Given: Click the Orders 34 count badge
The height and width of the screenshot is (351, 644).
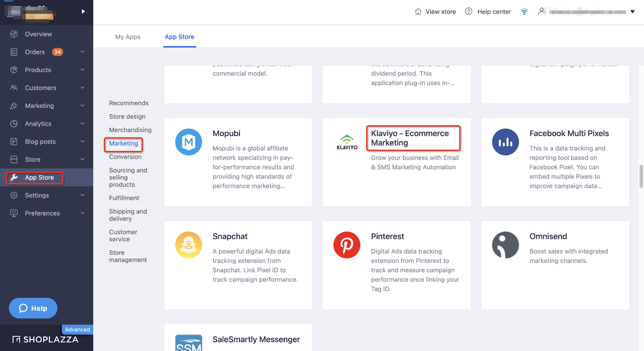Looking at the screenshot, I should coord(58,52).
